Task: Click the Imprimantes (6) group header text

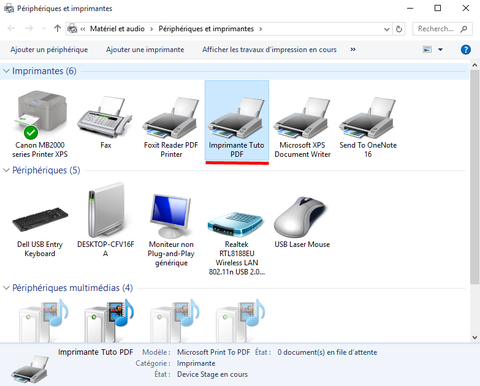Action: [44, 71]
